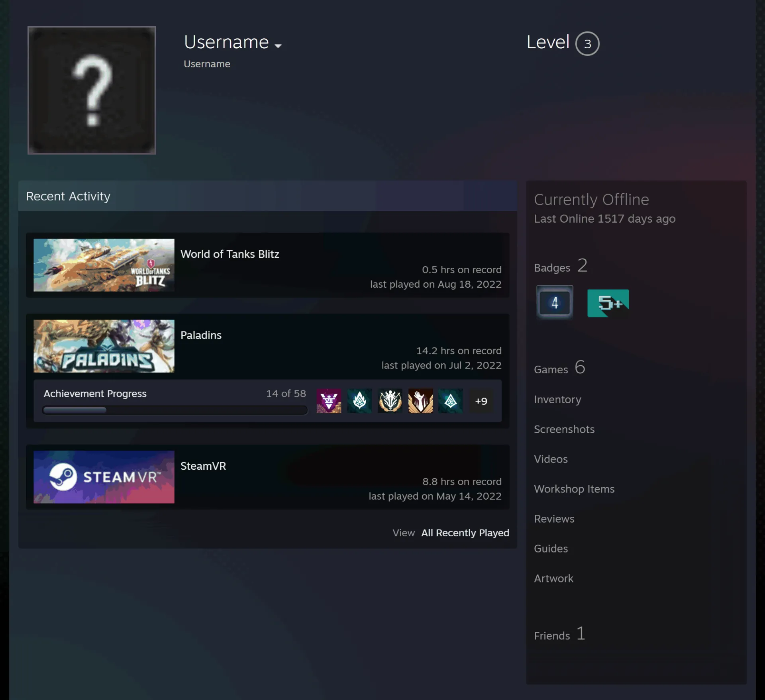Open the SteamVR game banner
This screenshot has width=765, height=700.
click(104, 477)
